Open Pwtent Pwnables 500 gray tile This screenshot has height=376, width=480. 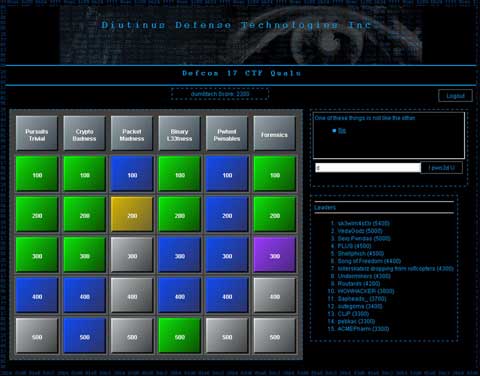tap(227, 336)
